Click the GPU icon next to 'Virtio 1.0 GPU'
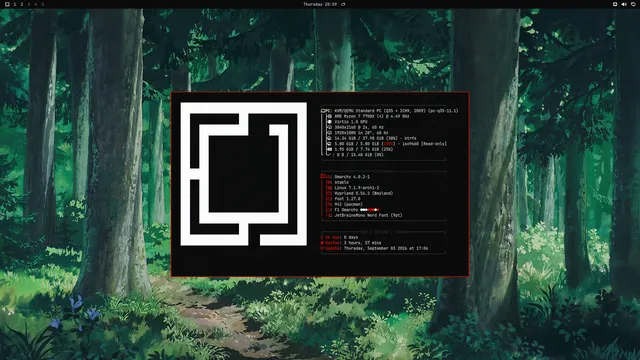640x360 pixels. click(329, 122)
